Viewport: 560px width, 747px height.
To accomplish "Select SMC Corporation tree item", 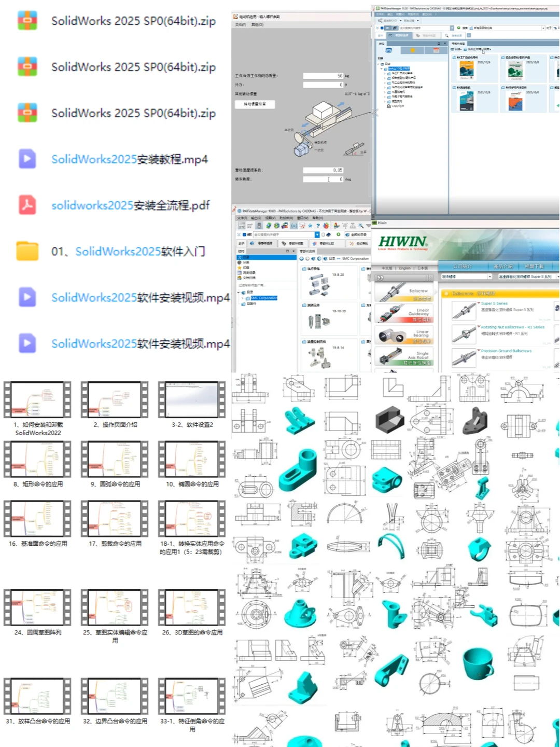I will tap(264, 298).
